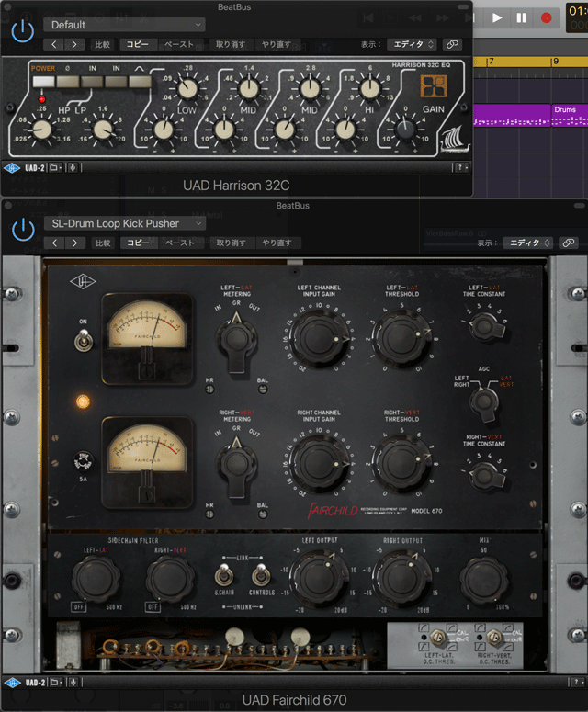Click 取り消す undo button in Harrison window
Image resolution: width=588 pixels, height=712 pixels.
point(231,44)
